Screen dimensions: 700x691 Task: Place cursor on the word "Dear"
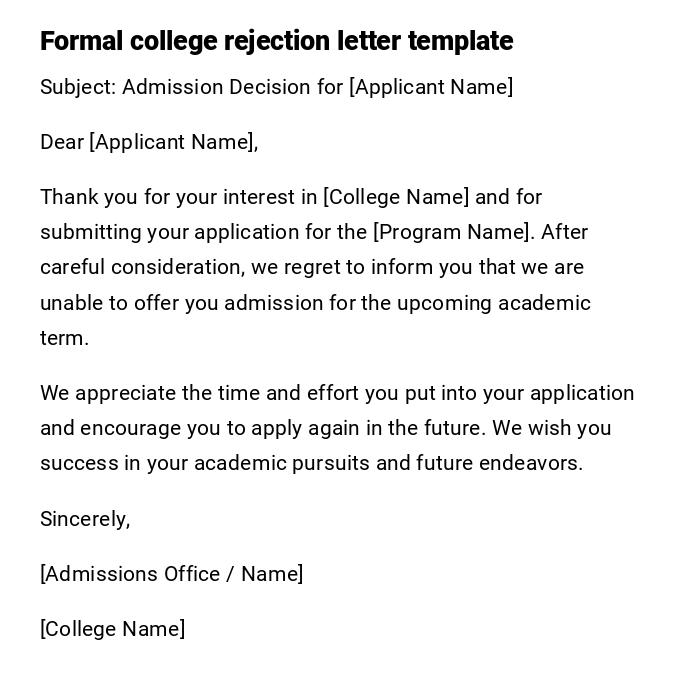click(62, 142)
